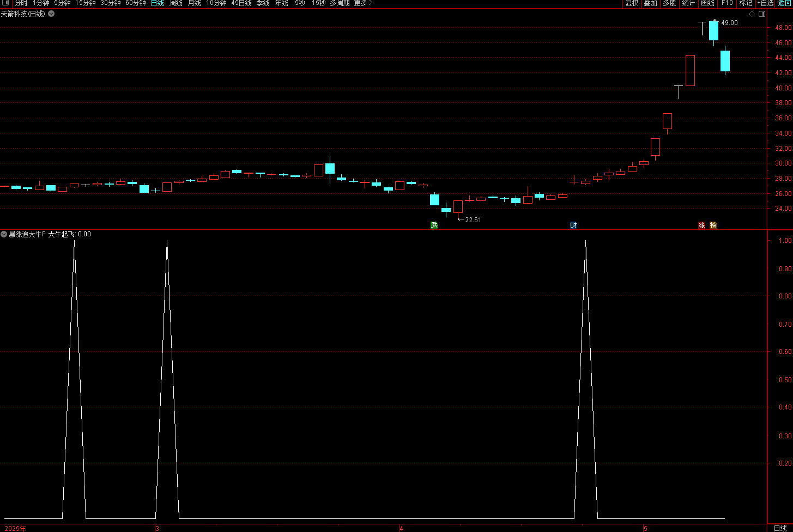Switch to the 60分钟 period tab
The width and height of the screenshot is (793, 532).
pos(136,3)
